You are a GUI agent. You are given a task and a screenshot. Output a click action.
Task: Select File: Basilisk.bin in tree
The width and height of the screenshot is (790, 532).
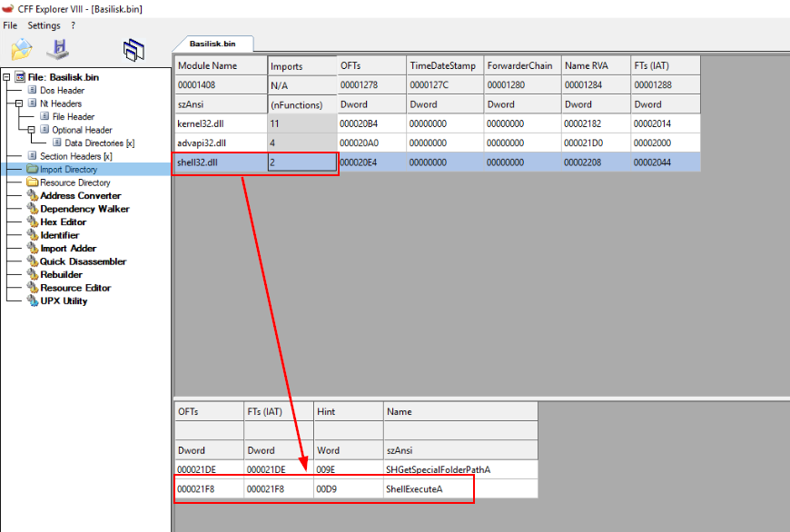[x=63, y=77]
